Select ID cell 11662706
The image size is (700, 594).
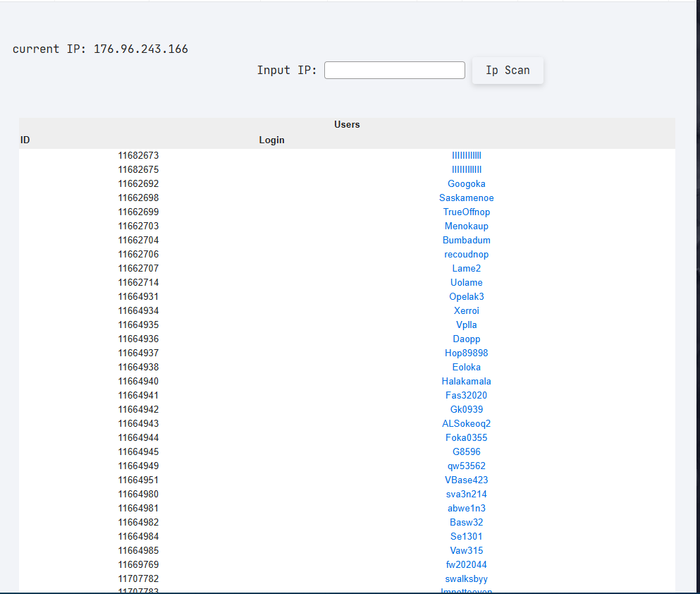[x=138, y=254]
